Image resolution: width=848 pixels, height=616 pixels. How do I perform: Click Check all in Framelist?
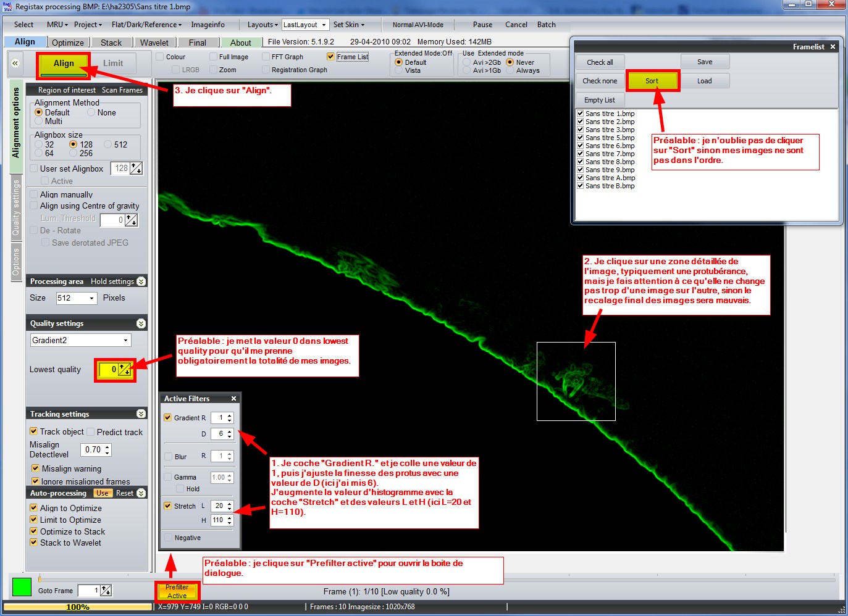point(600,62)
